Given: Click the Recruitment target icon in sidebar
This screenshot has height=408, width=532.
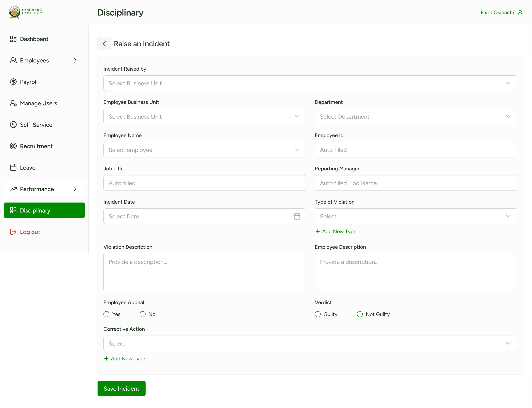Looking at the screenshot, I should click(13, 146).
